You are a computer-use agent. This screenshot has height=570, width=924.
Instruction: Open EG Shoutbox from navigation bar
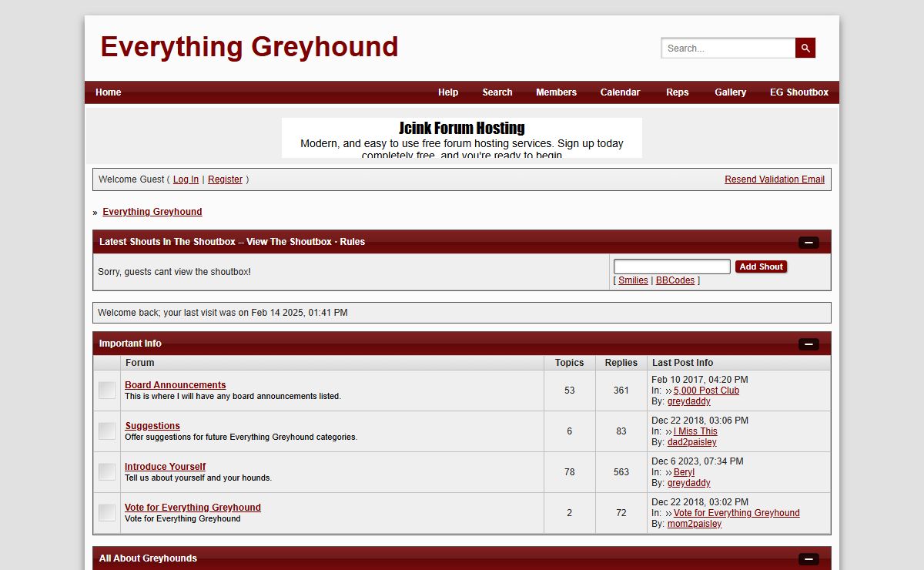(x=799, y=92)
